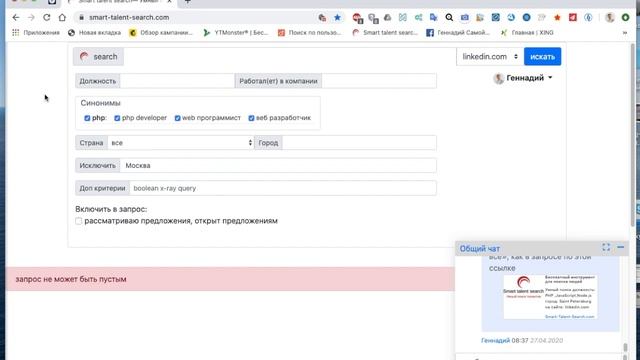Viewport: 640px width, 360px height.
Task: Close the Smart talent search tab
Action: click(x=169, y=2)
